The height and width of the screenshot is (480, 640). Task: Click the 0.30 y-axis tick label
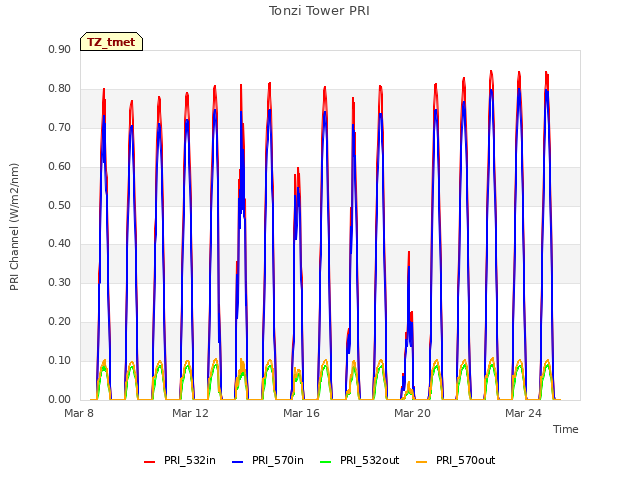coord(59,282)
